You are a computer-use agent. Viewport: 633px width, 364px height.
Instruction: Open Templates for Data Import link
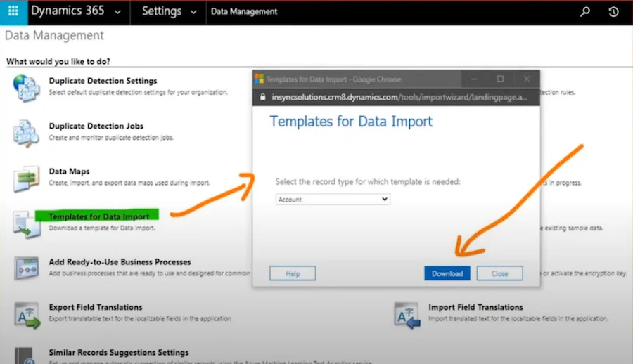coord(99,216)
